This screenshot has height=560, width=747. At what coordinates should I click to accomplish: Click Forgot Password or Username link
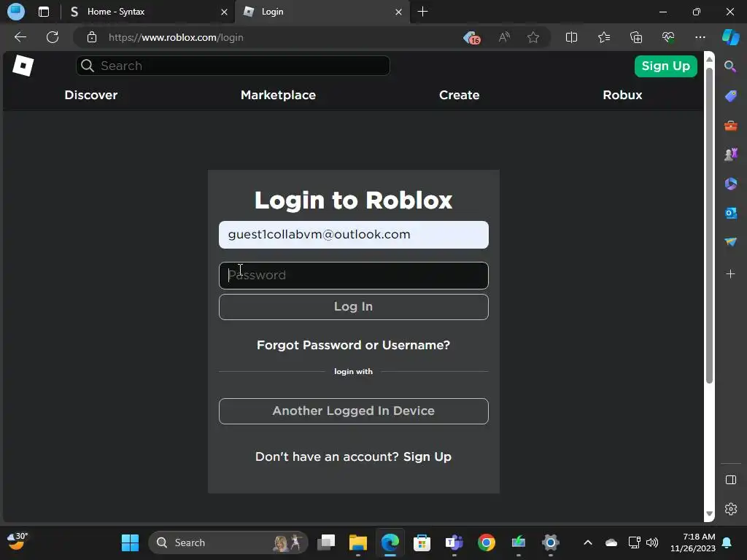pos(354,345)
